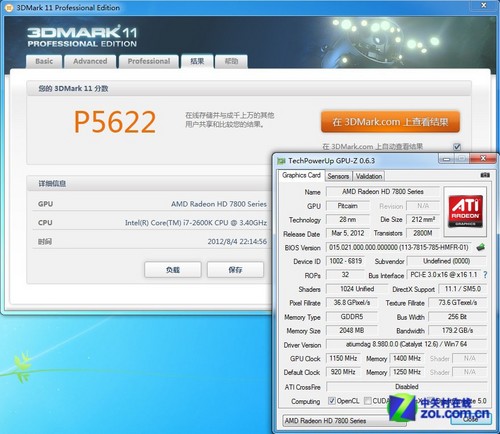This screenshot has height=434, width=500.
Task: Click the P5622 score text
Action: (115, 122)
